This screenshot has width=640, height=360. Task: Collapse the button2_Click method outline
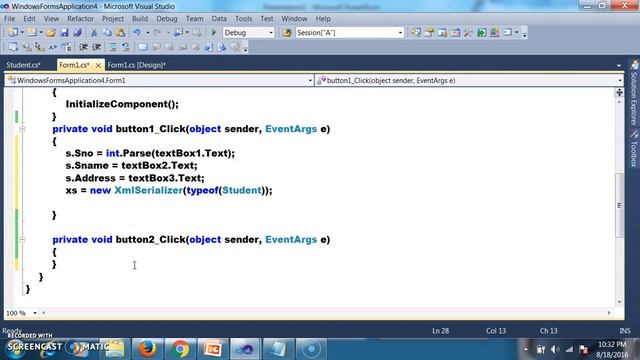pos(22,240)
